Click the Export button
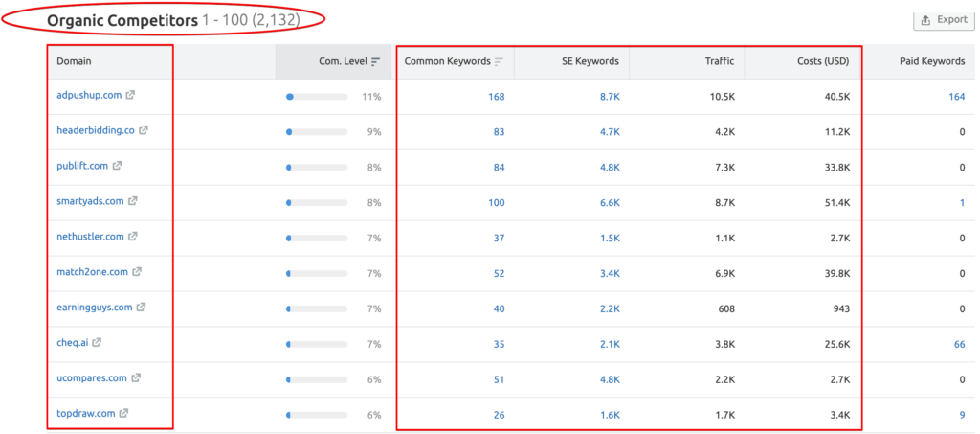Screen dimensions: 980x434 click(x=944, y=20)
